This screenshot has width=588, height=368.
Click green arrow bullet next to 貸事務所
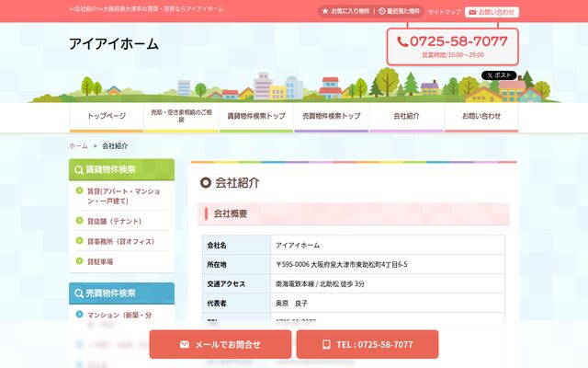[x=79, y=241]
